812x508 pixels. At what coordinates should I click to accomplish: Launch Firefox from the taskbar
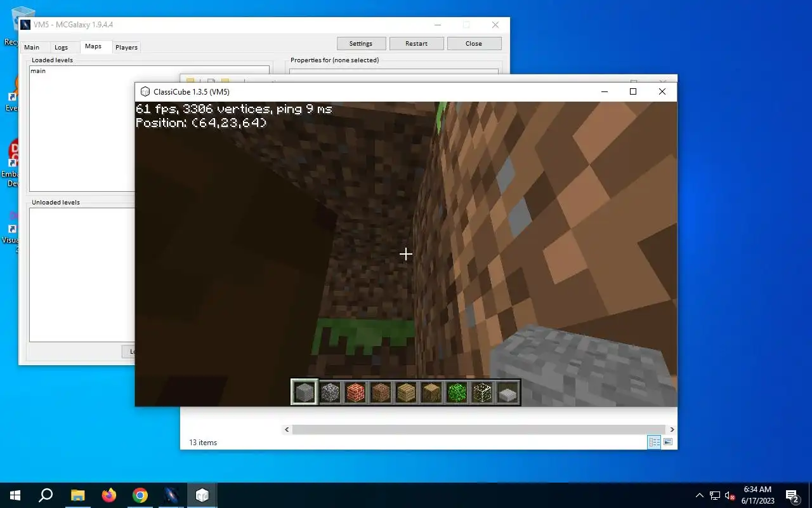tap(109, 495)
